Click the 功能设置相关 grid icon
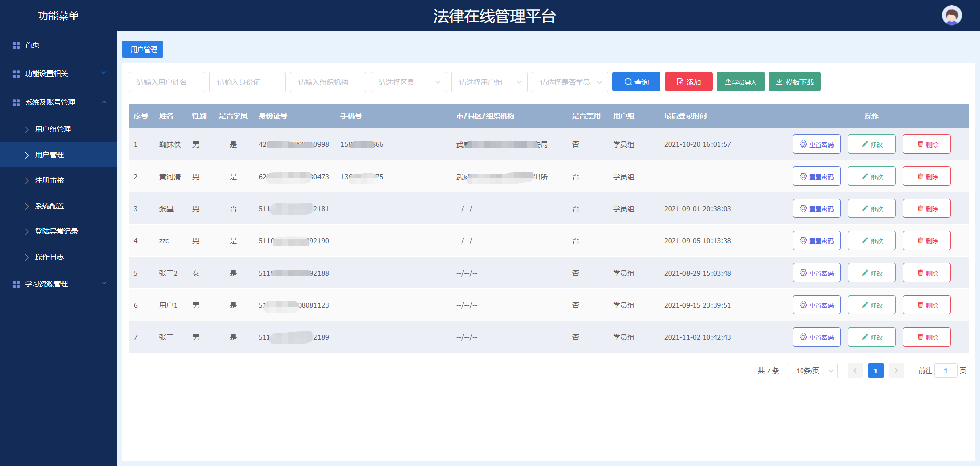Screen dimensions: 980x466 click(16, 74)
